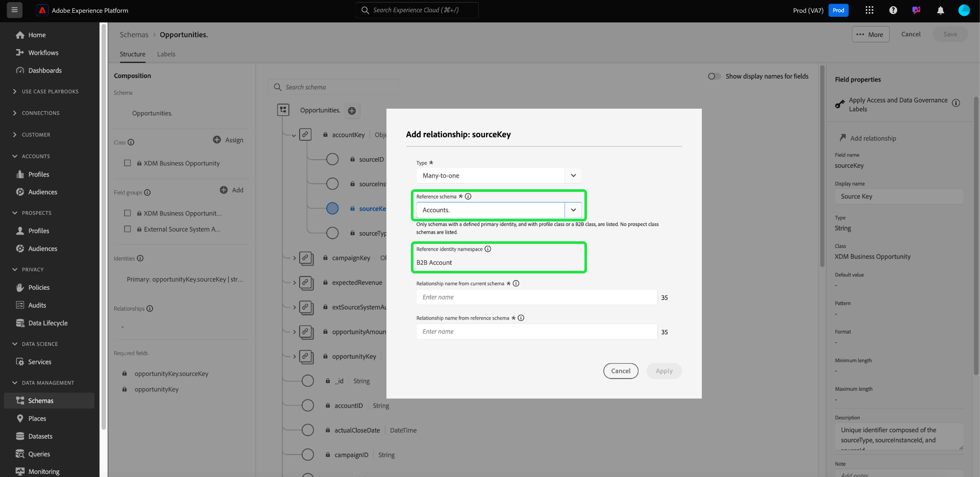Image resolution: width=980 pixels, height=477 pixels.
Task: Check External Source System A... checkbox
Action: (128, 229)
